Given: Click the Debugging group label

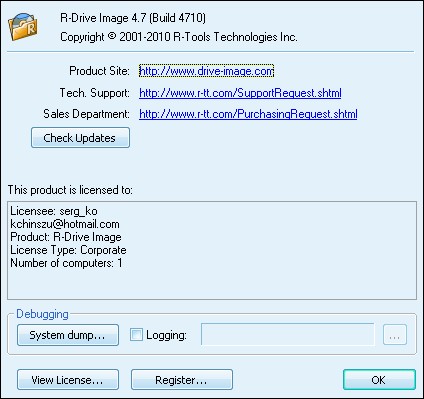Looking at the screenshot, I should 42,314.
